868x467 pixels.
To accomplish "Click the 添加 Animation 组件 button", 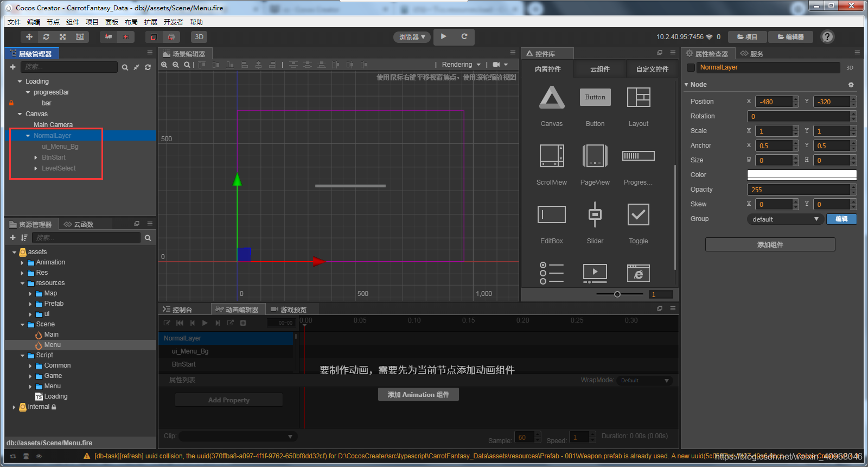I will 418,394.
